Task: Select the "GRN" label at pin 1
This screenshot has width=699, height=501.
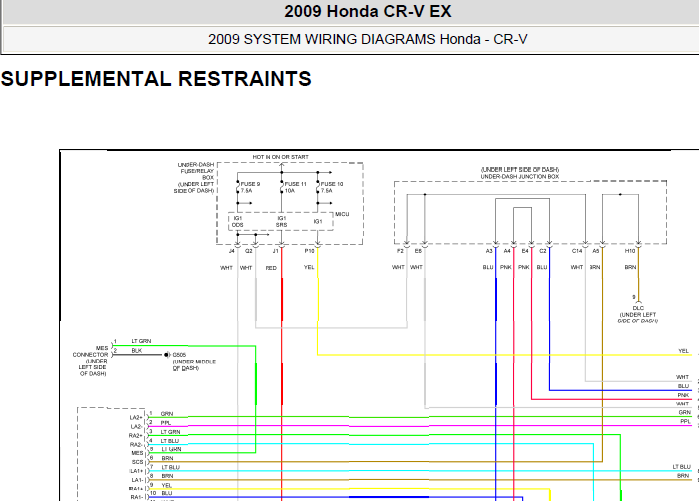Action: click(x=167, y=414)
